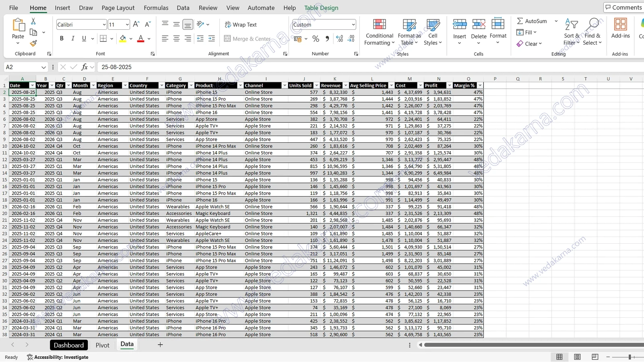Toggle Bold formatting
The image size is (644, 362).
(62, 39)
